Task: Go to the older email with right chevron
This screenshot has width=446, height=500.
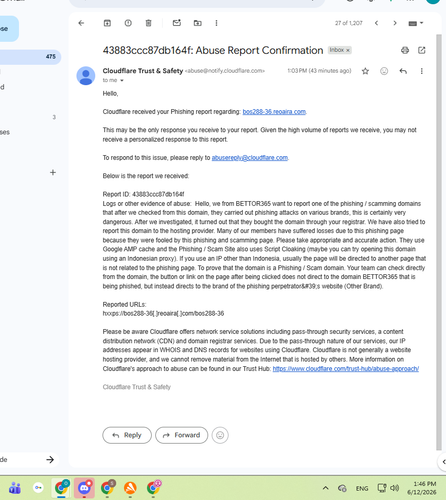Action: [x=395, y=23]
